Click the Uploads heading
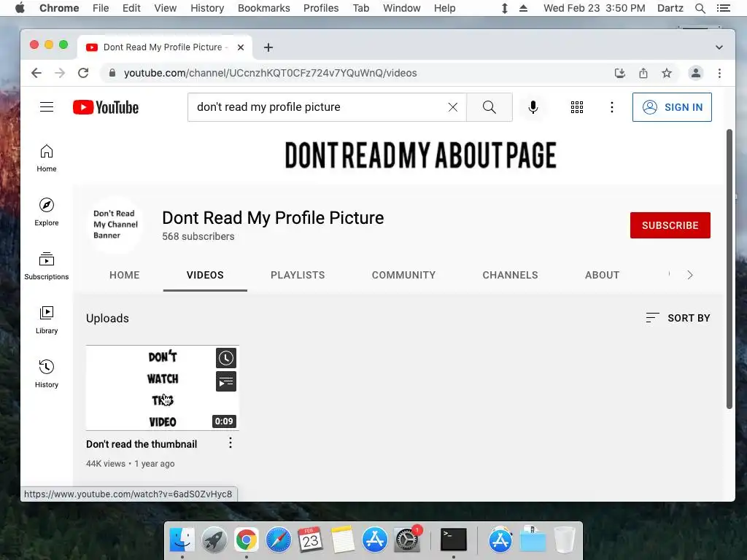The image size is (747, 560). point(107,318)
